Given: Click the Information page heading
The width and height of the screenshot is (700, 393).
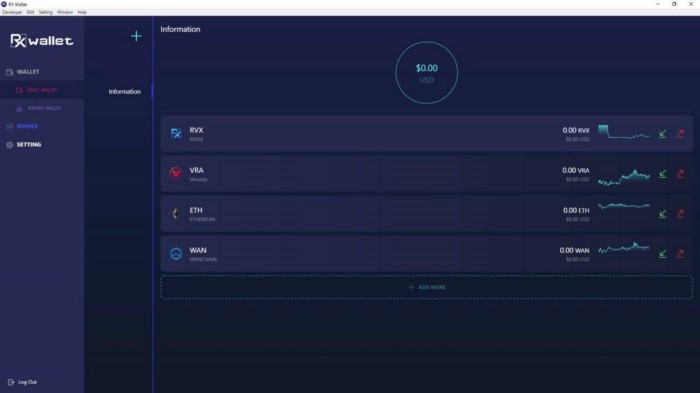Looking at the screenshot, I should pos(180,29).
